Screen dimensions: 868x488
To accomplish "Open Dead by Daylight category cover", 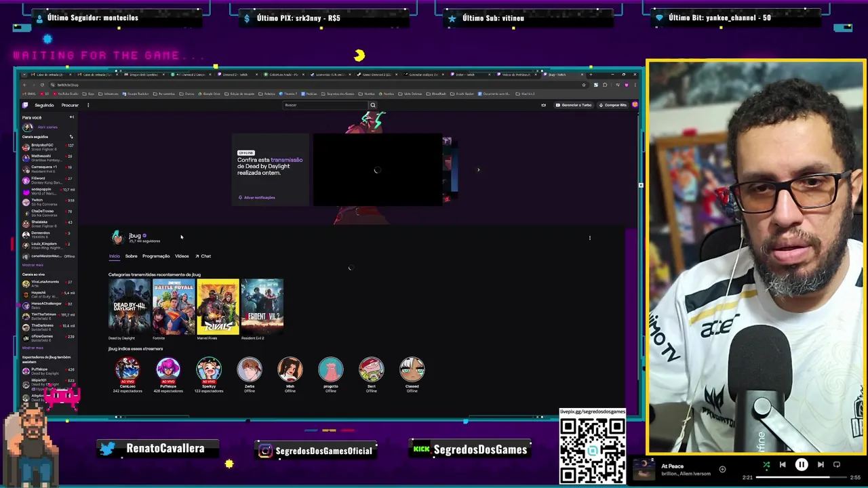I will 130,307.
